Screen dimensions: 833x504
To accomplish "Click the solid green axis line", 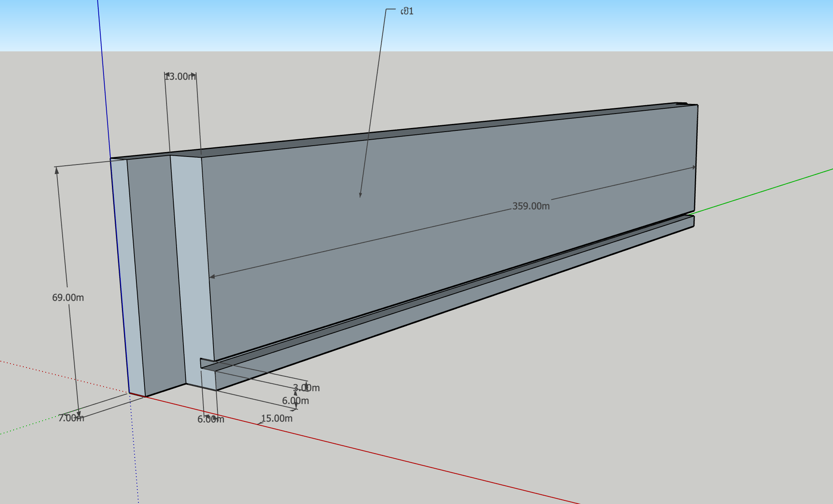I will point(762,191).
